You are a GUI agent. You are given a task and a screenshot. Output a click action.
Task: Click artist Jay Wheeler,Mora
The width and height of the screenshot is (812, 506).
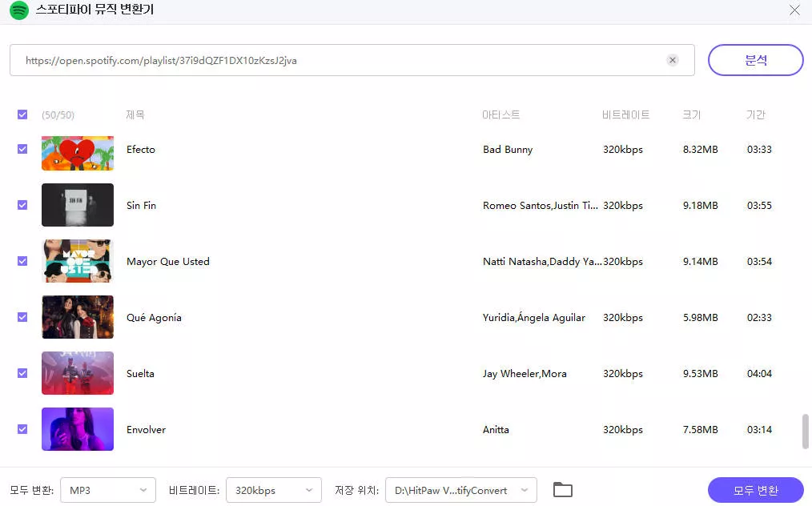[525, 373]
